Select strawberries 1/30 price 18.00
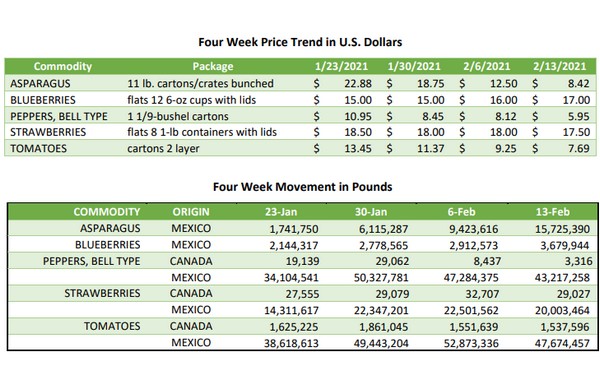This screenshot has height=371, width=600. 430,132
